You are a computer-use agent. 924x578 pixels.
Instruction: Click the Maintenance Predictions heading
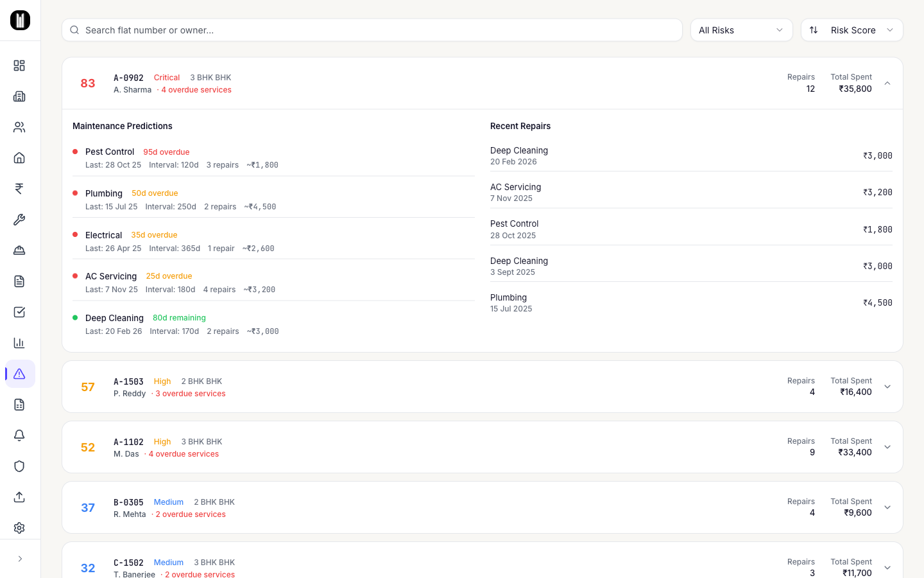(x=123, y=126)
